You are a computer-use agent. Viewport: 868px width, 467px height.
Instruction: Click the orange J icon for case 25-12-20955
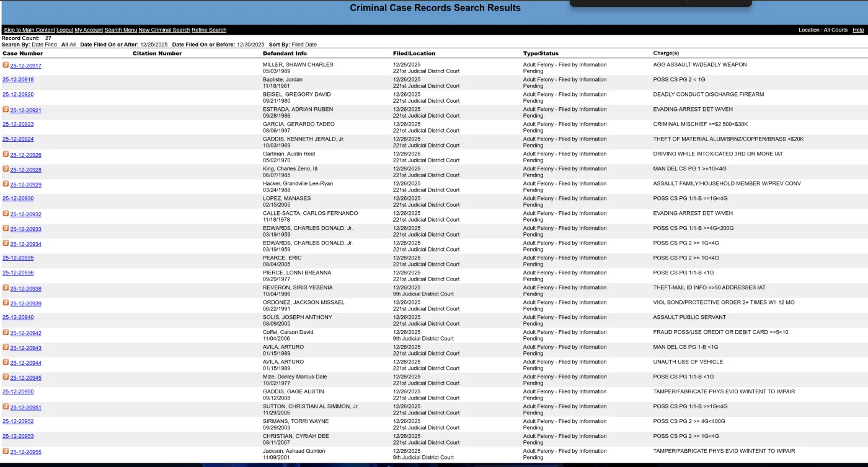point(6,452)
